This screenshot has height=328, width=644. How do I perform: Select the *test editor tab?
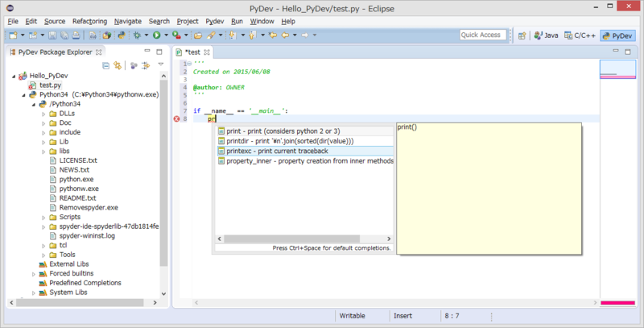[x=193, y=52]
